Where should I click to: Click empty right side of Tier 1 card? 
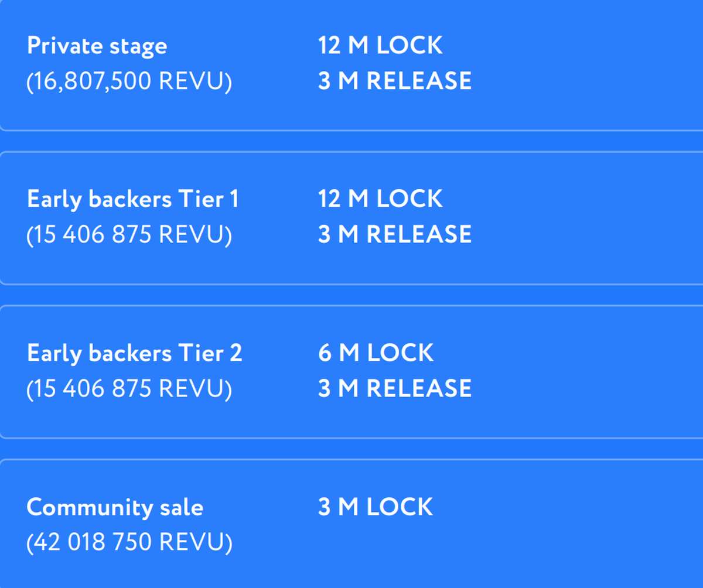click(586, 218)
